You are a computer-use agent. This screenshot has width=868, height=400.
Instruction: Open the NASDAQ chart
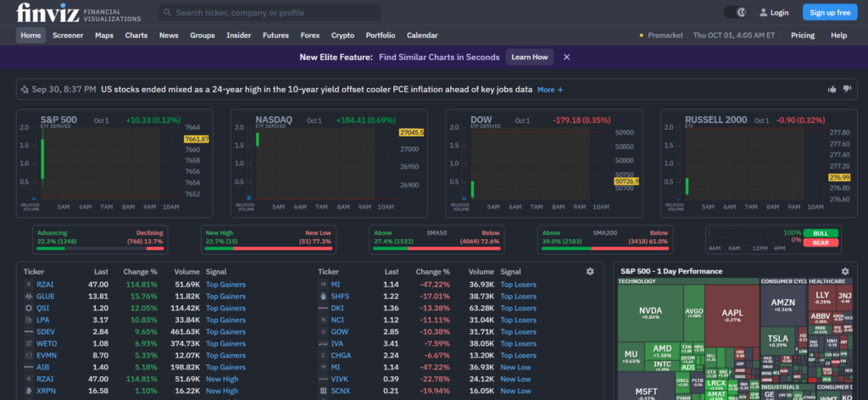click(330, 164)
